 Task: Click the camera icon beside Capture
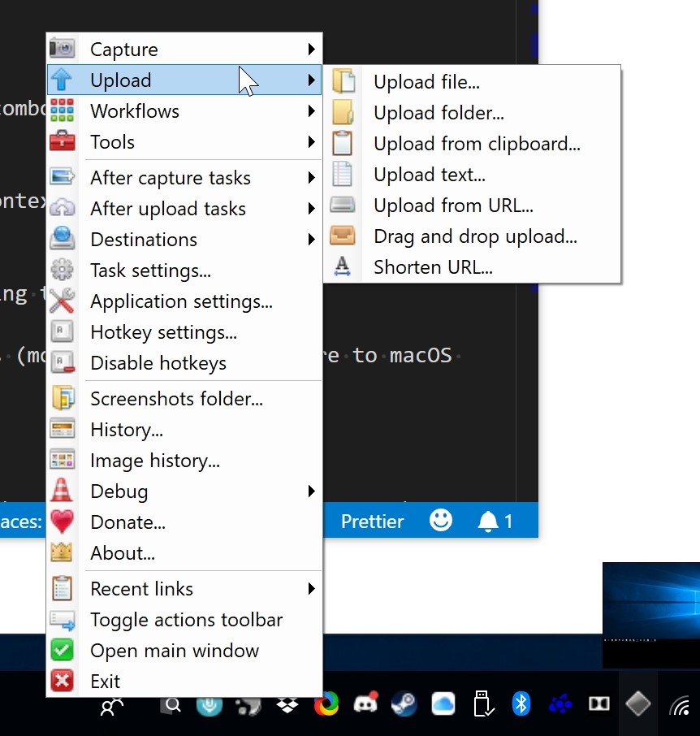coord(62,50)
